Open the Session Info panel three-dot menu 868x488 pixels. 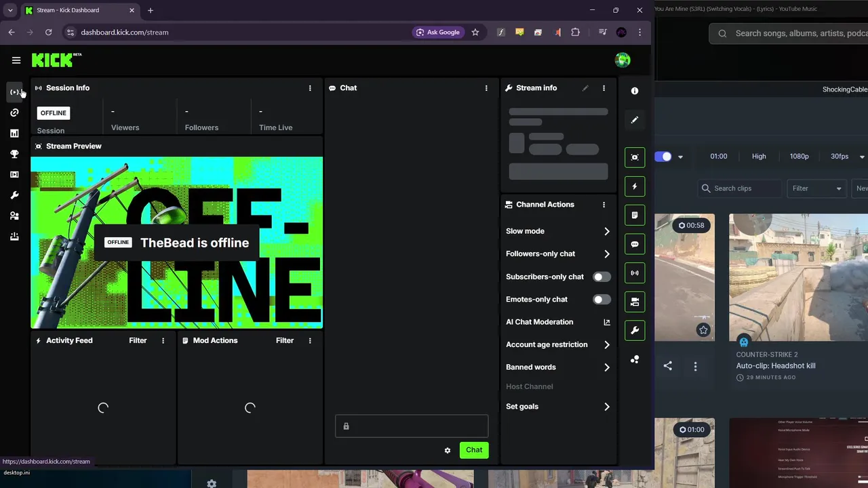pyautogui.click(x=310, y=88)
